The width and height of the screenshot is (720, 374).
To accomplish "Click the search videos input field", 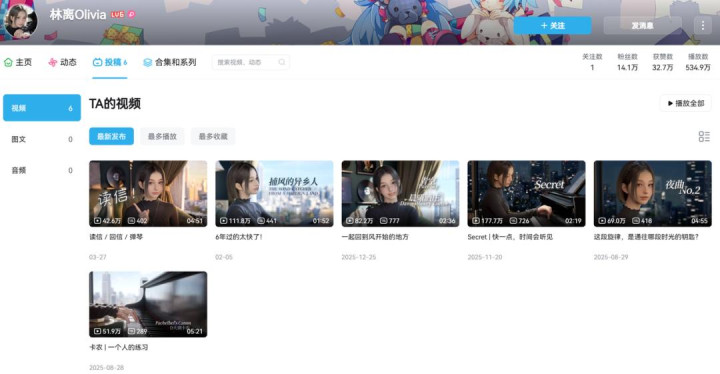I will 251,62.
